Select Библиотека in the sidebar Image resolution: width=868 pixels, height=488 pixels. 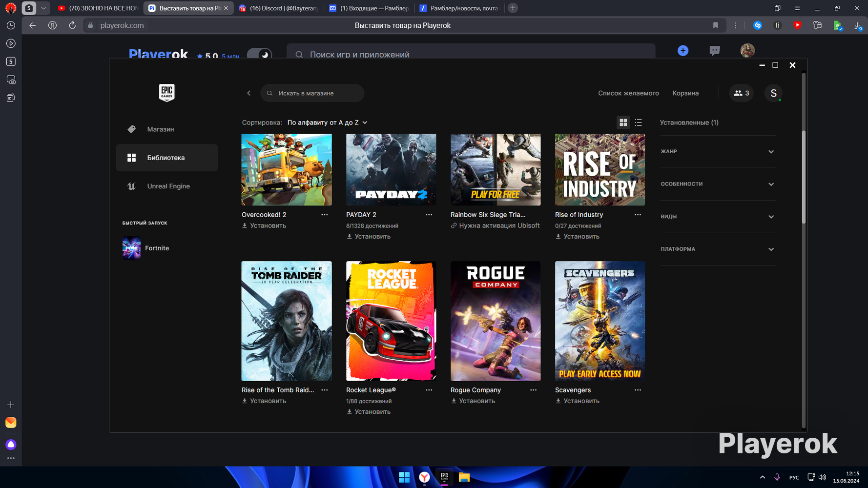pos(167,158)
